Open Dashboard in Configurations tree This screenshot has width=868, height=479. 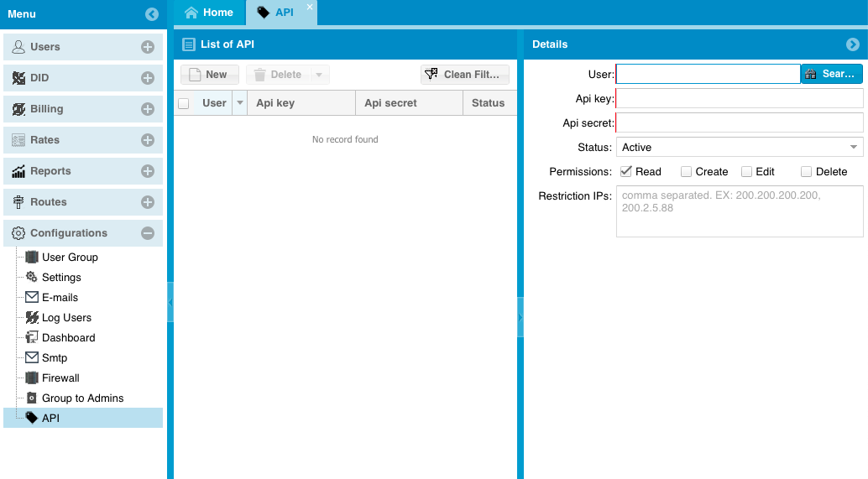[x=69, y=337]
